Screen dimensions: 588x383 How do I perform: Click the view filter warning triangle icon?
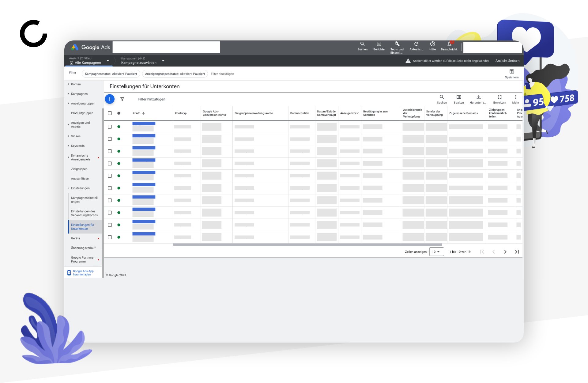[408, 61]
